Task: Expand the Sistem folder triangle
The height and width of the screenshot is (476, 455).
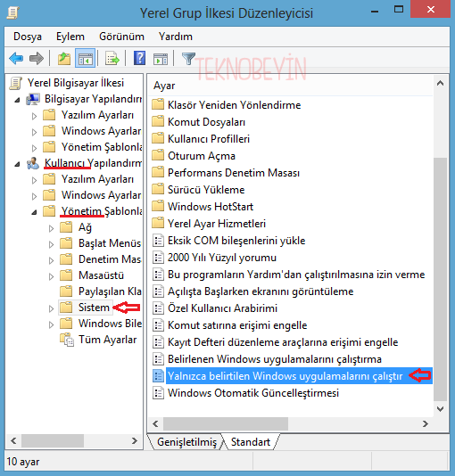Action: pyautogui.click(x=51, y=308)
